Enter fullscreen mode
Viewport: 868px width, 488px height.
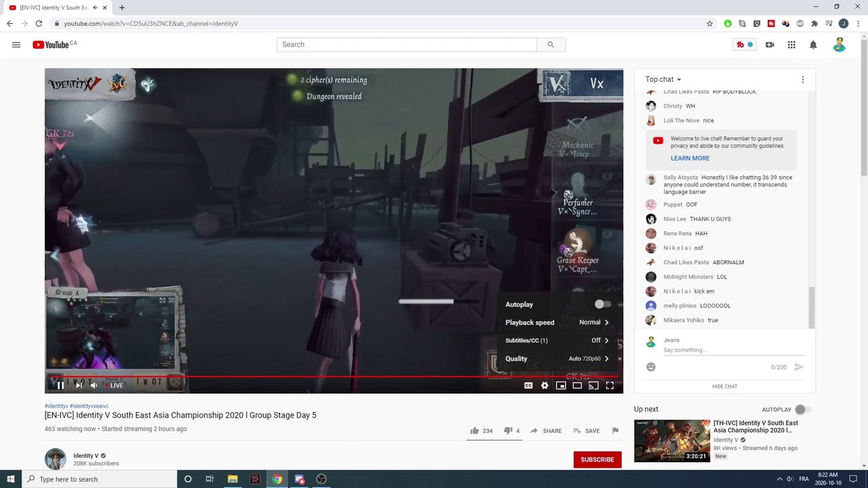pyautogui.click(x=610, y=385)
